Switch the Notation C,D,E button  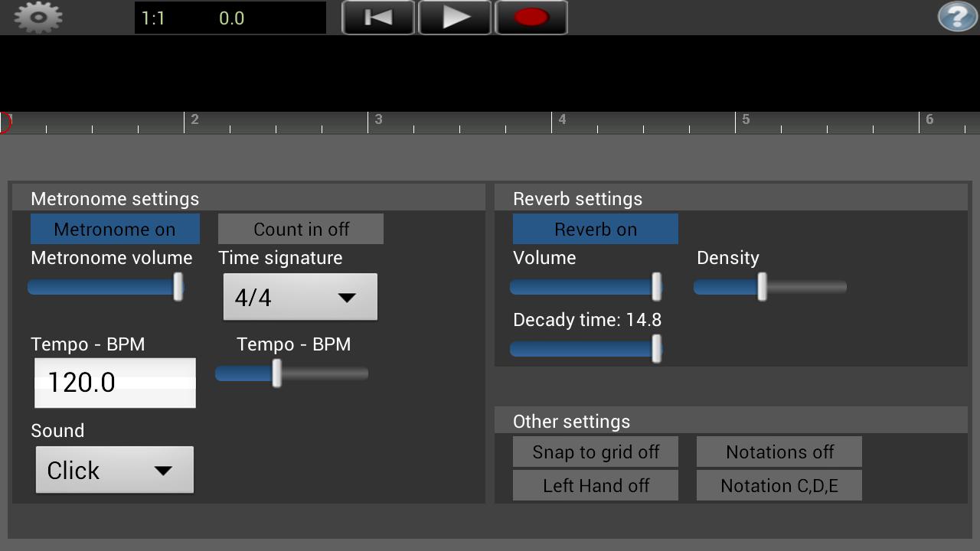[779, 485]
